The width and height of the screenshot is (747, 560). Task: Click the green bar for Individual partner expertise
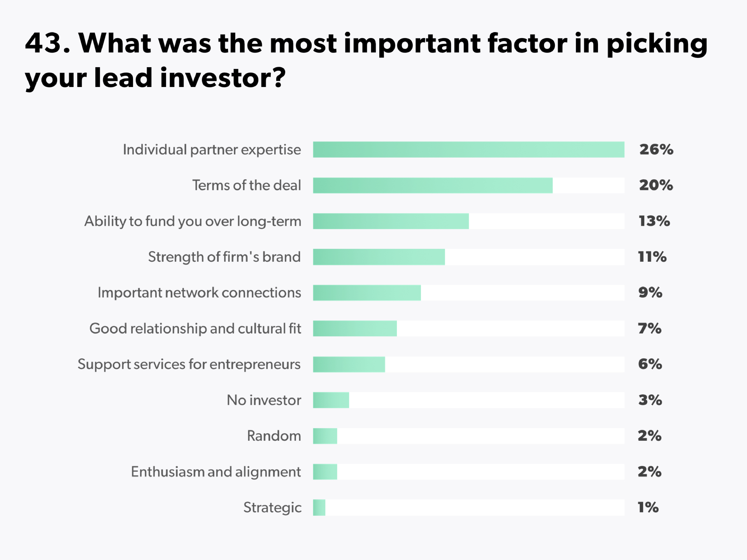pos(468,150)
